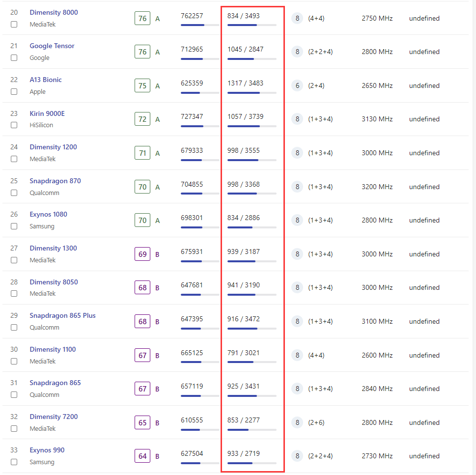Select the Google Tensor compare checkbox
476x475 pixels.
point(14,57)
